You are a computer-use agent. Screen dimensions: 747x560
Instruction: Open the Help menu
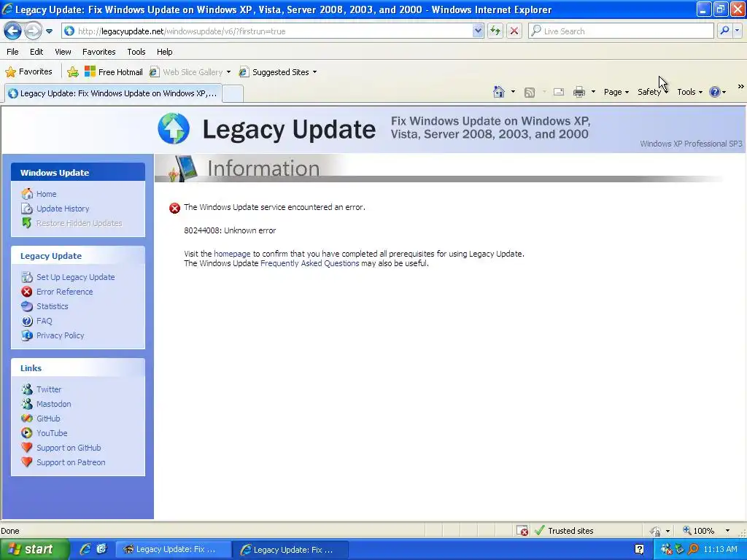pyautogui.click(x=164, y=52)
